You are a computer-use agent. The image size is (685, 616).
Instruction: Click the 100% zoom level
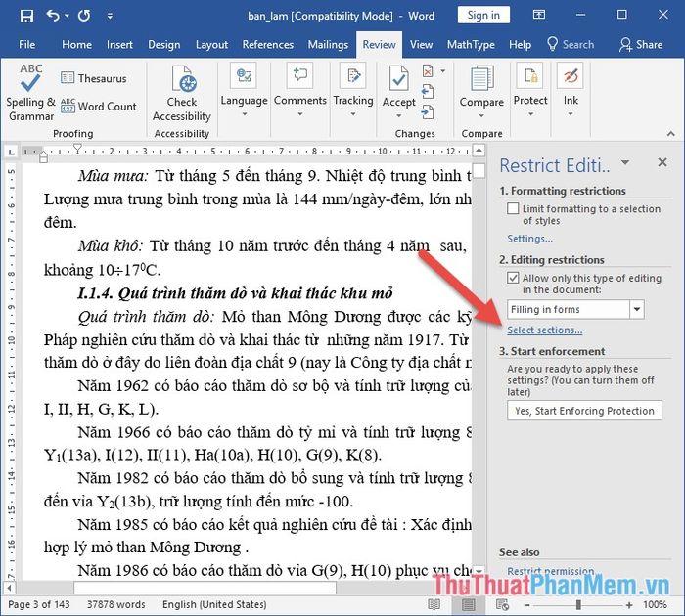click(655, 604)
